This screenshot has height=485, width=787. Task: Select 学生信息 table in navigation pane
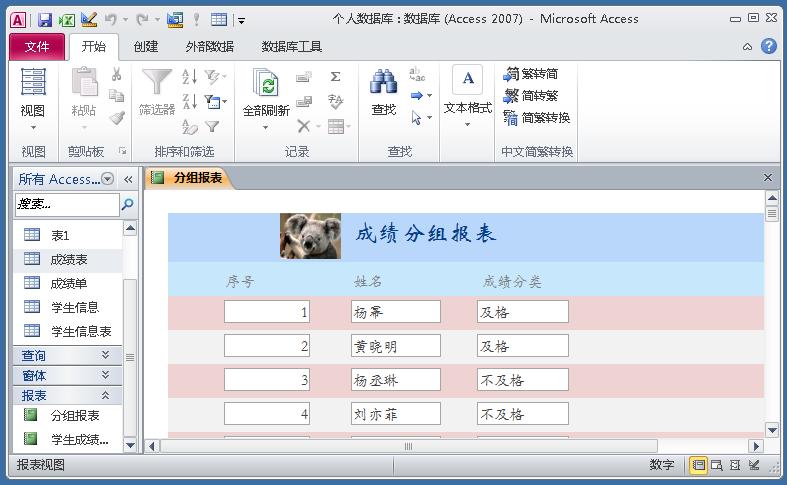(x=68, y=307)
